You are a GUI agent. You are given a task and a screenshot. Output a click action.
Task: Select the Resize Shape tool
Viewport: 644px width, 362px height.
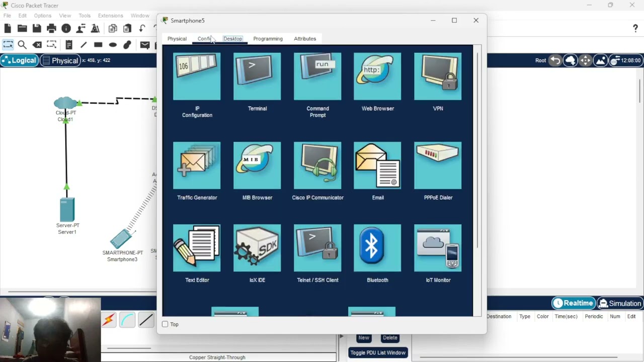click(x=51, y=45)
